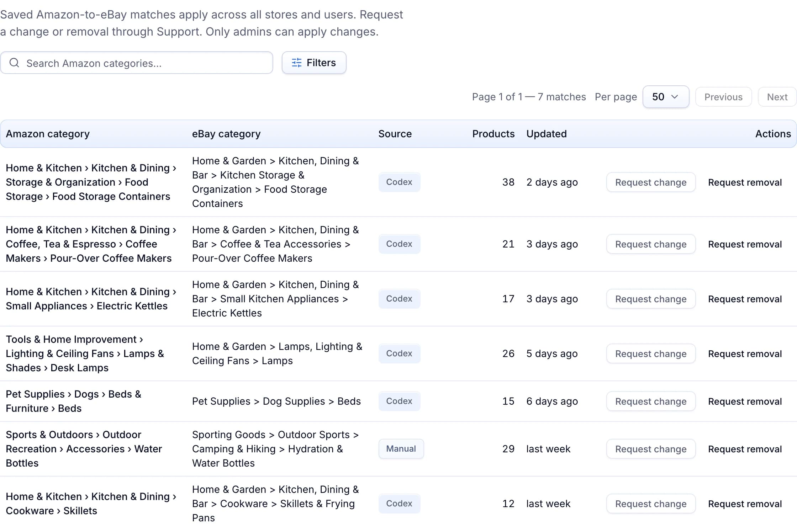The image size is (797, 532).
Task: Click eBay category ending in Skillets & Frying Pans
Action: click(275, 504)
